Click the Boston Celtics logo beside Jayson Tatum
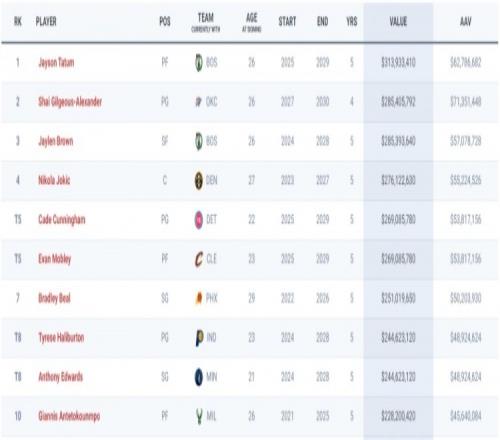Screen dimensions: 500x440 pos(199,62)
